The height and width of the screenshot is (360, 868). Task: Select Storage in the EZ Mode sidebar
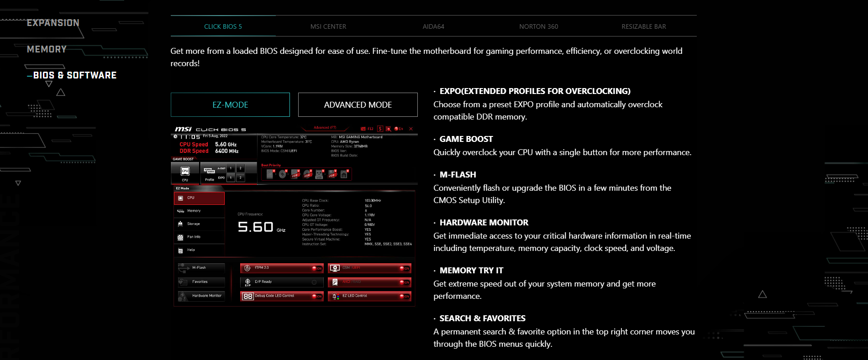[x=199, y=224]
